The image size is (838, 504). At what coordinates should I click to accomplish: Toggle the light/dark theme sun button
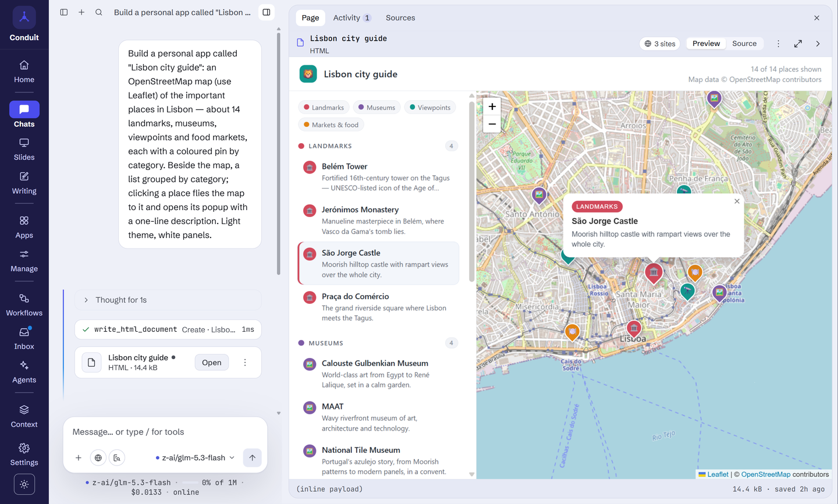point(24,484)
